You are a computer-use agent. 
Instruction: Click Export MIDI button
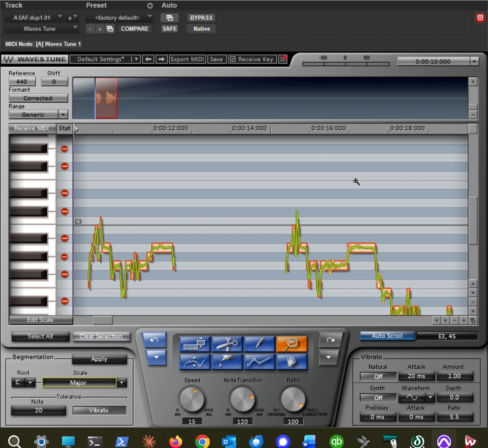[187, 59]
